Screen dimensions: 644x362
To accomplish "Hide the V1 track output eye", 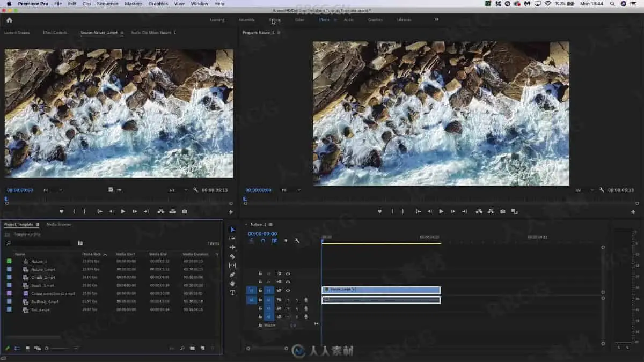I will [288, 290].
